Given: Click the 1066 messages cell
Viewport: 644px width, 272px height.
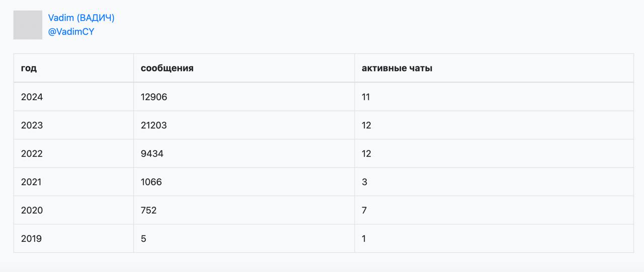Looking at the screenshot, I should pos(151,182).
